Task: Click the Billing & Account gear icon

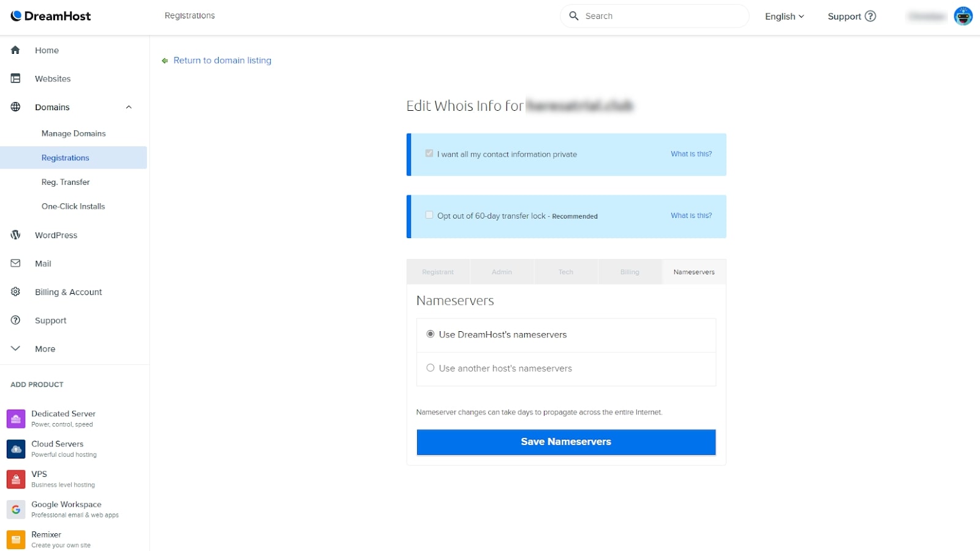Action: coord(15,291)
